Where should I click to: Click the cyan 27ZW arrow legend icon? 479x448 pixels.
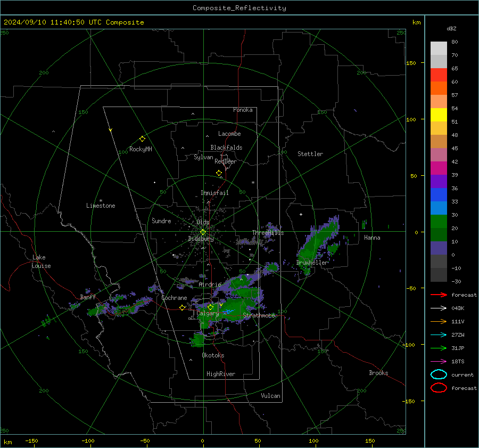[439, 335]
